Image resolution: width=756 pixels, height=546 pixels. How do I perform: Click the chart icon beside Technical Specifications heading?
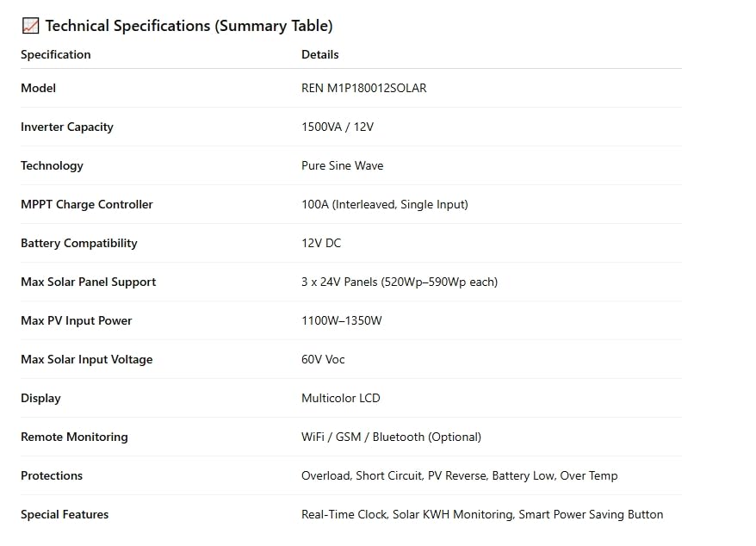pos(30,26)
